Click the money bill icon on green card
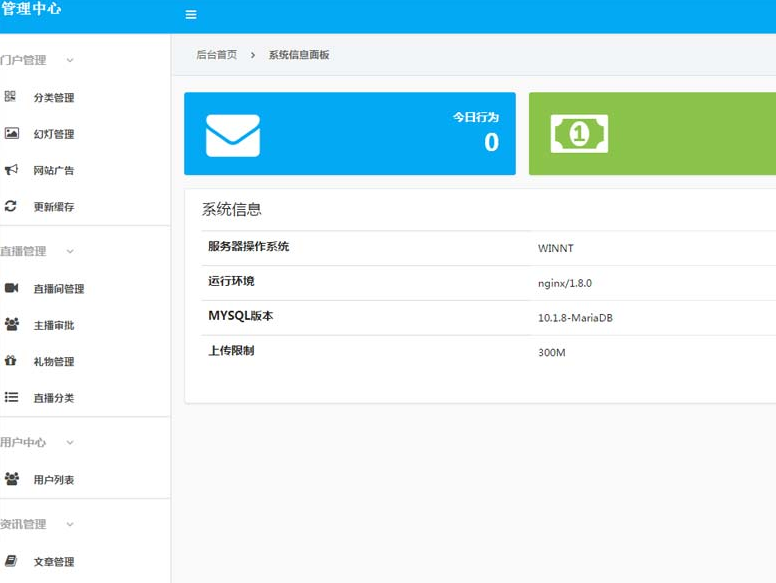Screen dimensions: 776x583 click(579, 134)
